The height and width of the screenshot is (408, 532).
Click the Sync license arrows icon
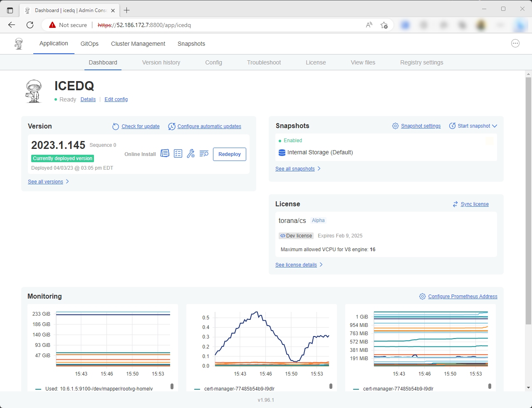pos(455,204)
